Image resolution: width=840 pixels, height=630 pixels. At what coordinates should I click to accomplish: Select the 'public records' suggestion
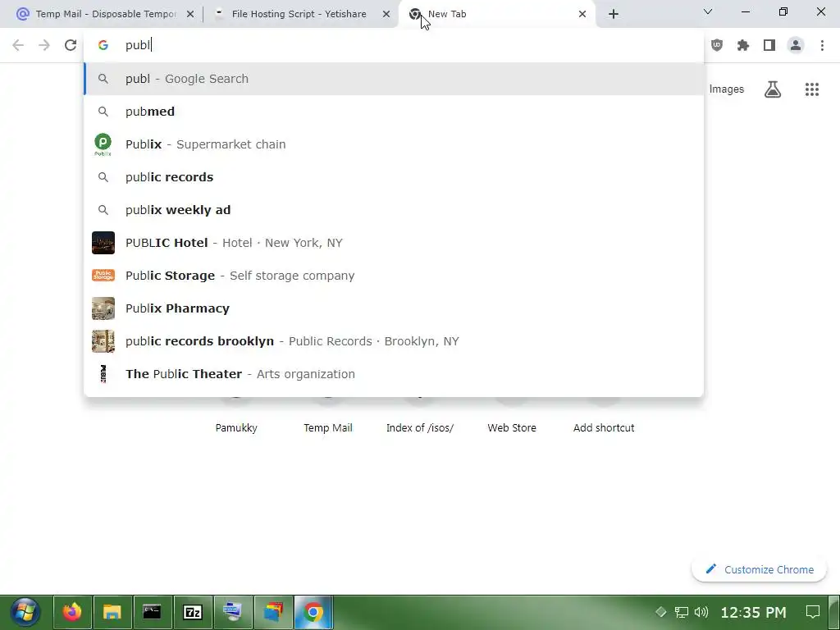coord(394,177)
